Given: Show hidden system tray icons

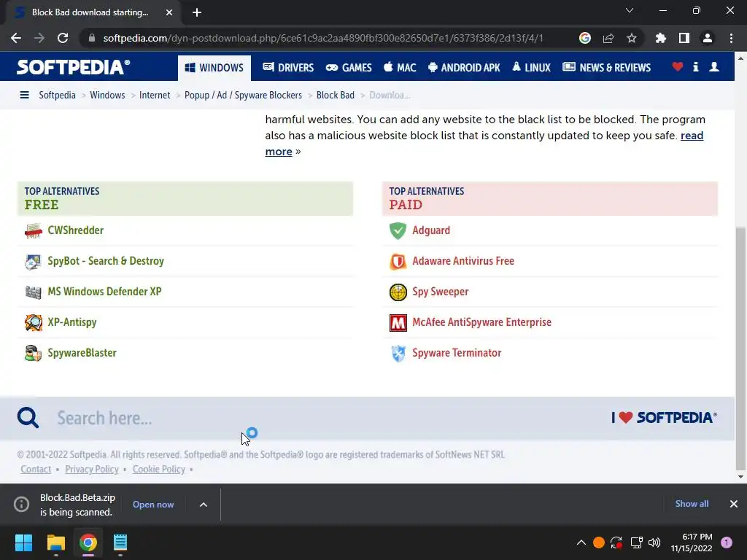Looking at the screenshot, I should [x=581, y=542].
